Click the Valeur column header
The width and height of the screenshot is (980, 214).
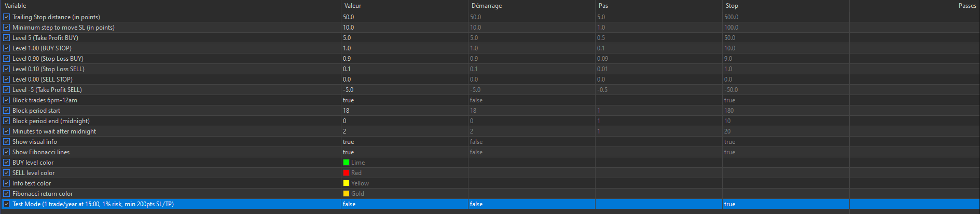click(x=353, y=6)
